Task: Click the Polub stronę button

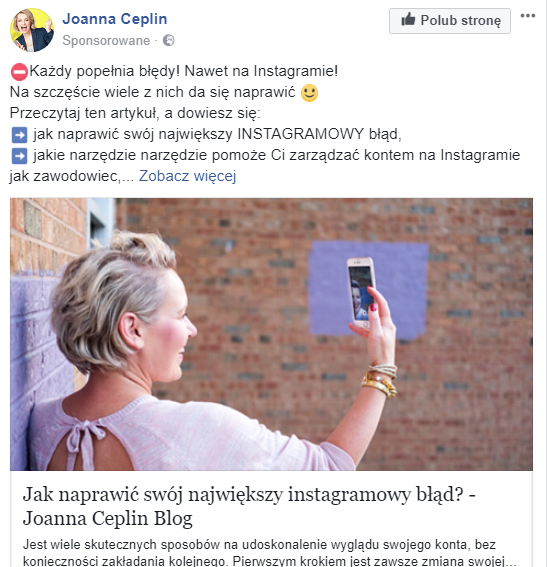Action: [450, 21]
